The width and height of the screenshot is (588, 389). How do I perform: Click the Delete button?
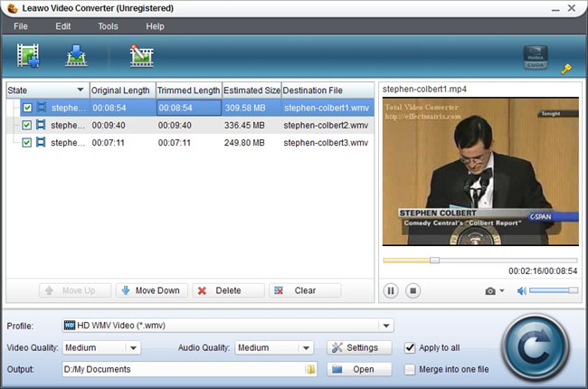[228, 290]
